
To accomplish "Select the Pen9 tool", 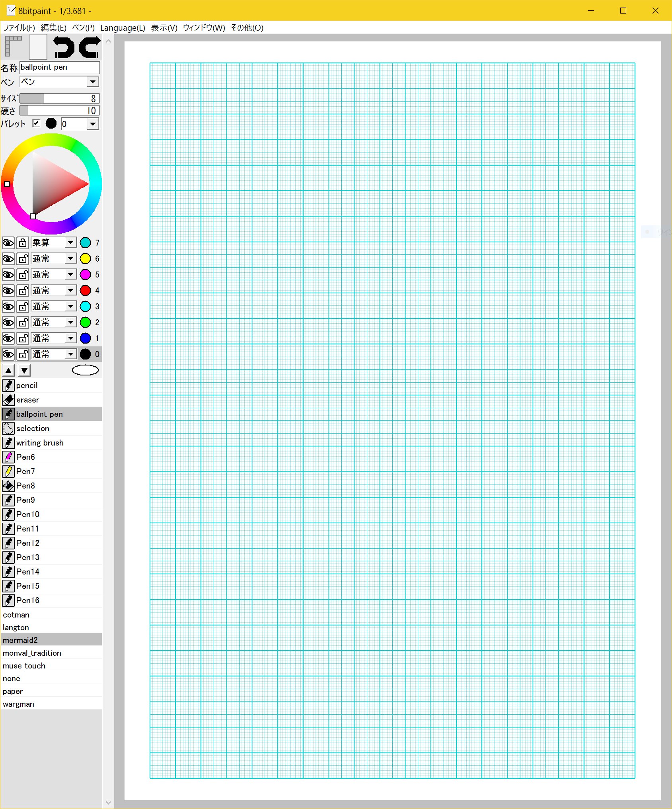I will (x=51, y=500).
